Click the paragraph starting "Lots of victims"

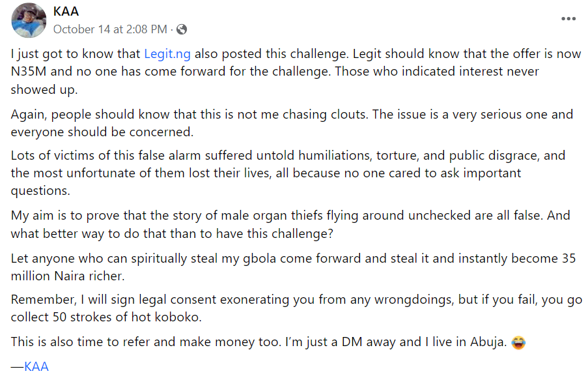[x=288, y=173]
